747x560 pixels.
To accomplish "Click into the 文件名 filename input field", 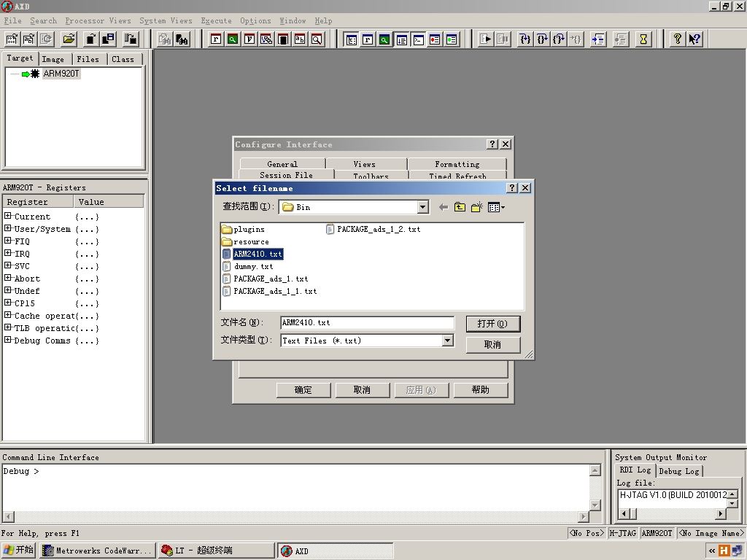I will coord(368,322).
